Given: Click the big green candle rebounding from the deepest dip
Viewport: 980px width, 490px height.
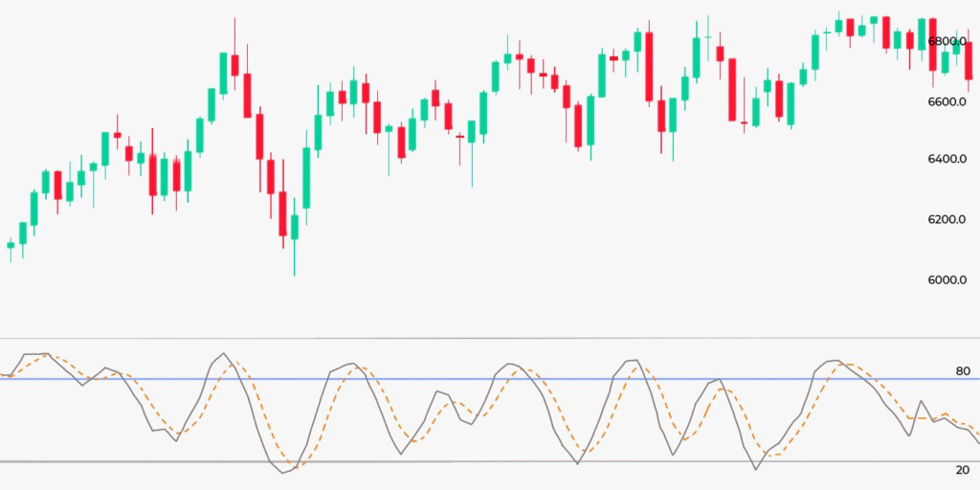Looking at the screenshot, I should (x=306, y=177).
